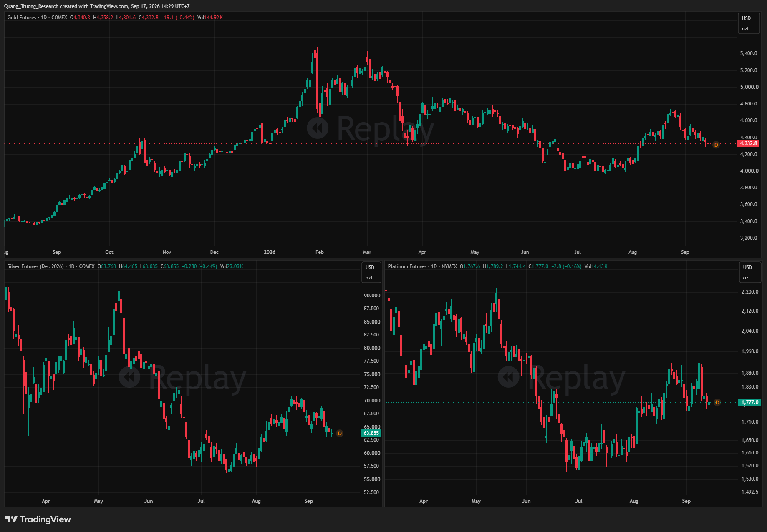The image size is (767, 532).
Task: Click the D marker on silver chart
Action: (340, 434)
